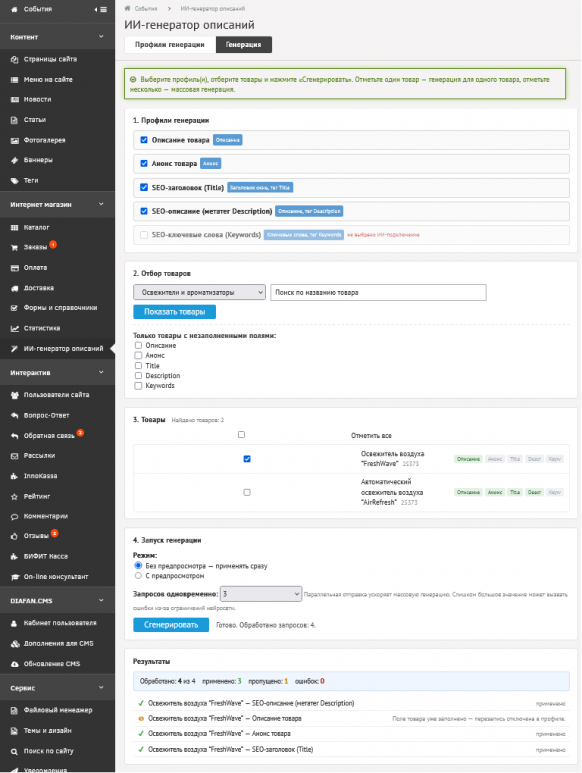This screenshot has width=582, height=773.
Task: Open Файловый менеджер icon
Action: click(x=14, y=710)
